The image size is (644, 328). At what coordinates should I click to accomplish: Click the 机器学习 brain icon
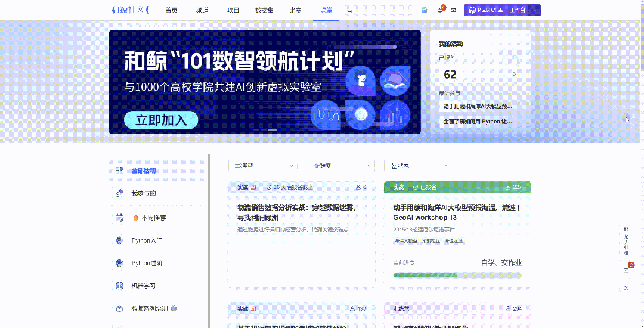(x=119, y=286)
